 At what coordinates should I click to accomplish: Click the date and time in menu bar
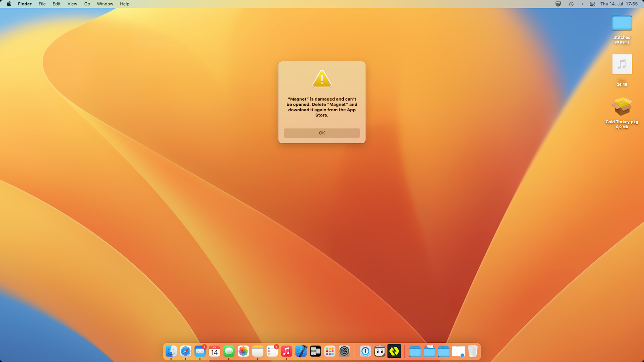(619, 4)
